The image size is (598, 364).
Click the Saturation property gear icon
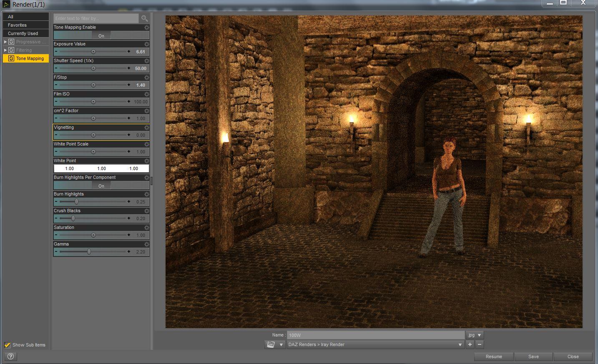146,228
